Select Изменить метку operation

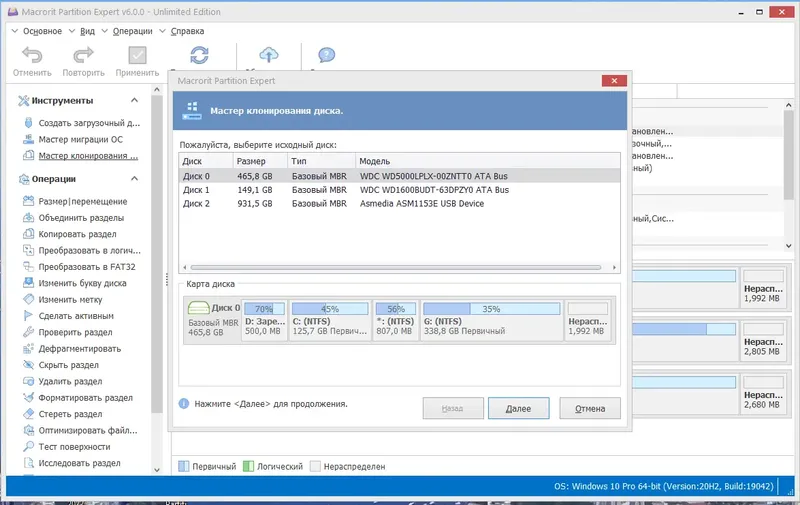point(70,299)
